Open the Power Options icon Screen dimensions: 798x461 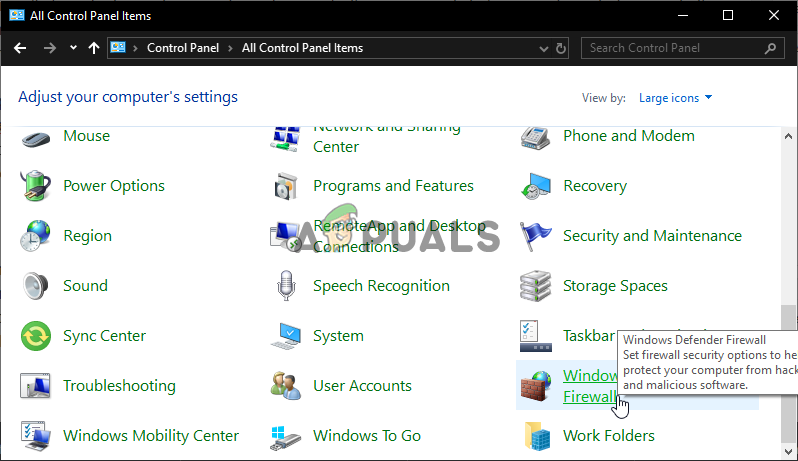(36, 186)
